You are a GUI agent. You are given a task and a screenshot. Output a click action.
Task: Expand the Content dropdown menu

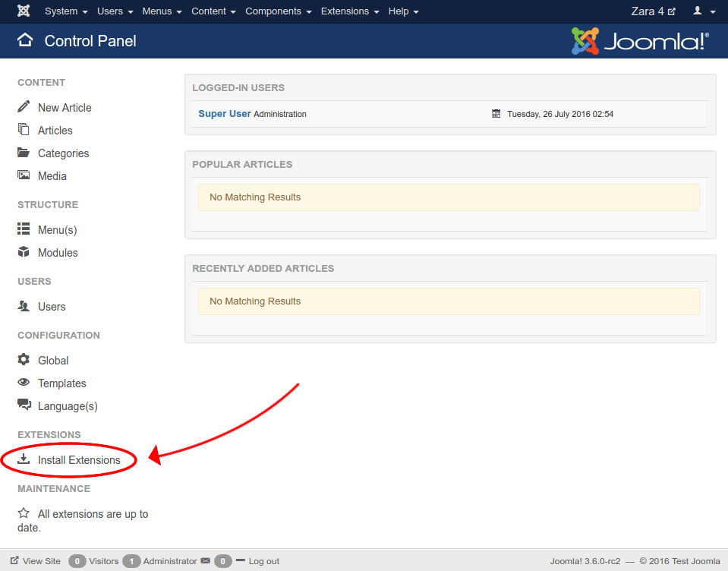(x=213, y=11)
